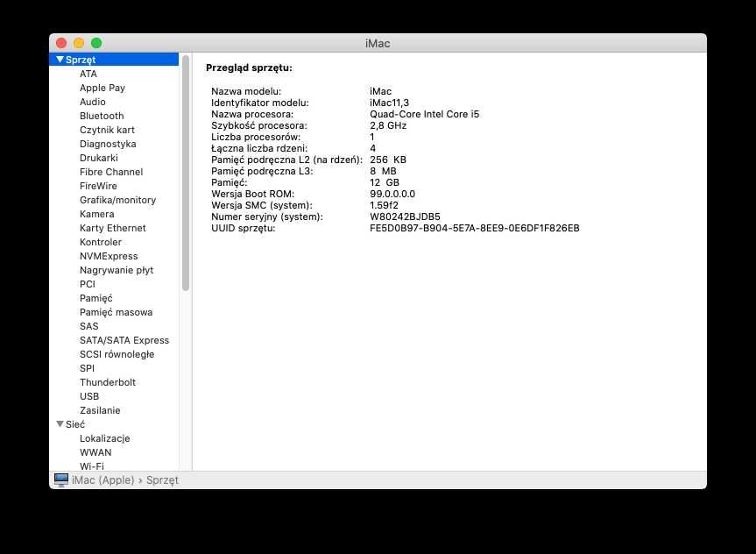Collapse the Sieć disclosure triangle
Image resolution: width=756 pixels, height=554 pixels.
point(60,424)
